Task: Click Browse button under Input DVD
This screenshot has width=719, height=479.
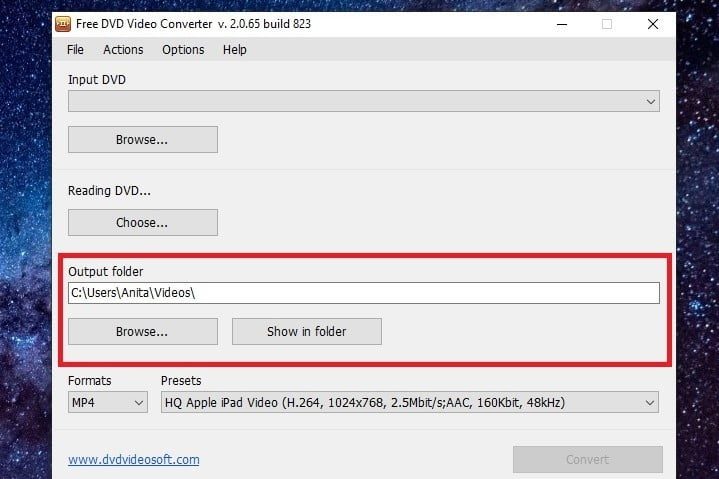Action: pos(142,140)
